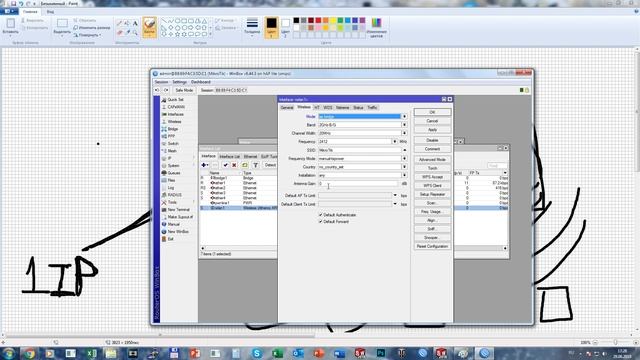This screenshot has width=640, height=360.
Task: Open New Terminal in WinBox sidebar
Action: click(x=178, y=210)
